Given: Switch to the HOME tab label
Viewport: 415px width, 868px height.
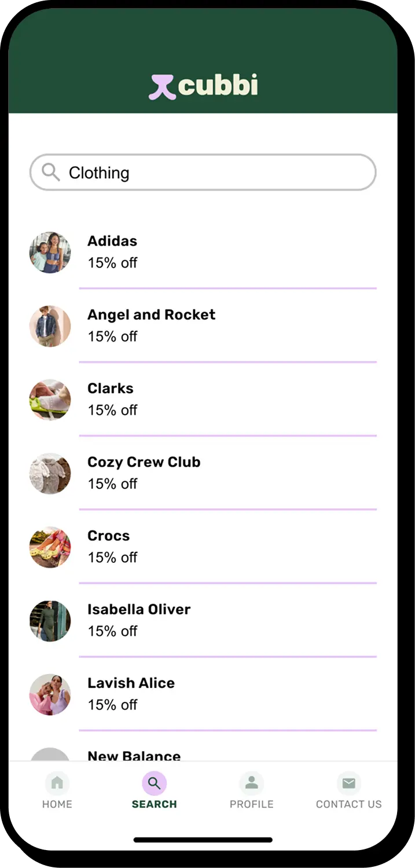Looking at the screenshot, I should tap(57, 804).
